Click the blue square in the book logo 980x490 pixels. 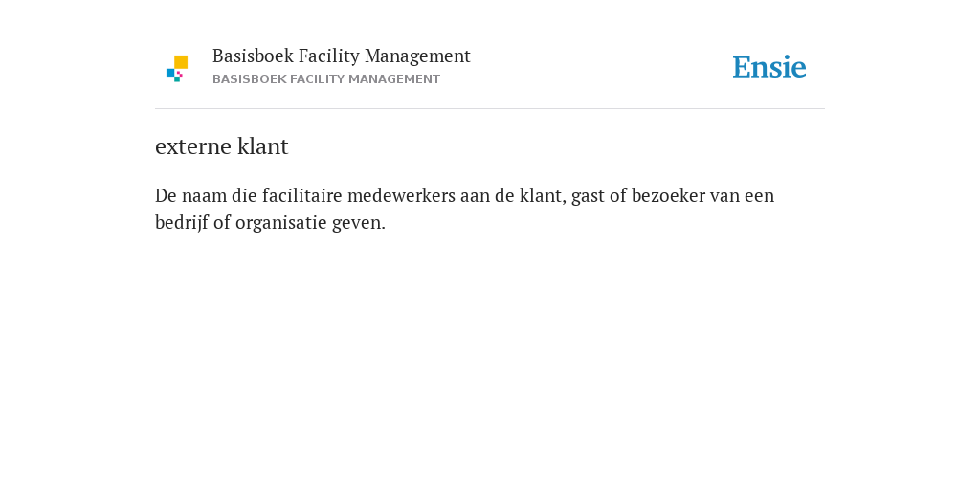tap(170, 73)
